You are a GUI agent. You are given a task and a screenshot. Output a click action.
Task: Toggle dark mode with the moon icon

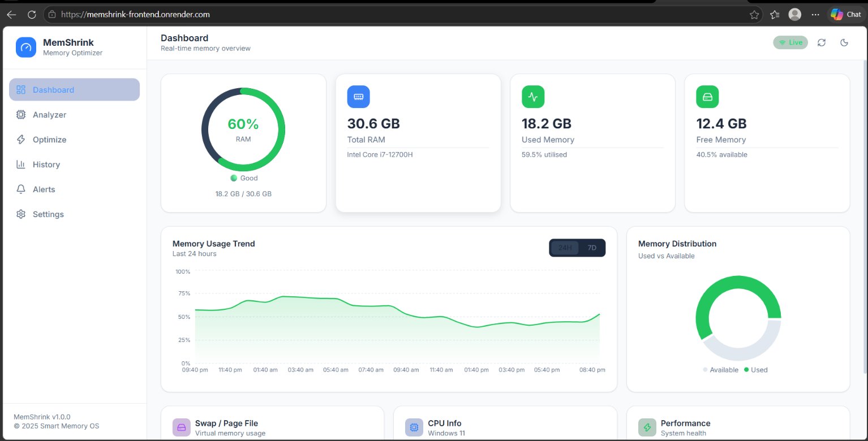tap(844, 42)
